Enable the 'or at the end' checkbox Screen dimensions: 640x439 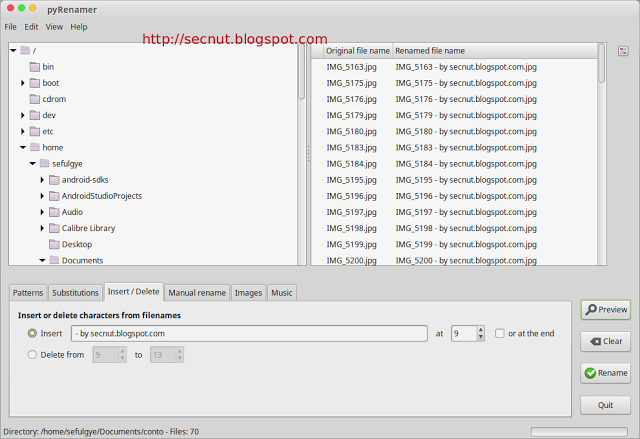point(500,333)
